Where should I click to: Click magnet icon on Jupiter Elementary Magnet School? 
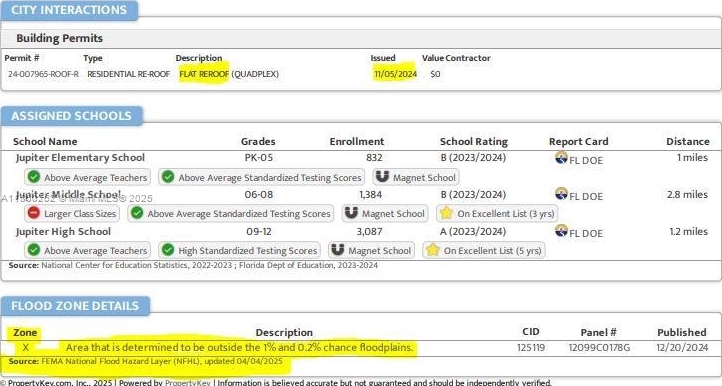pyautogui.click(x=382, y=176)
